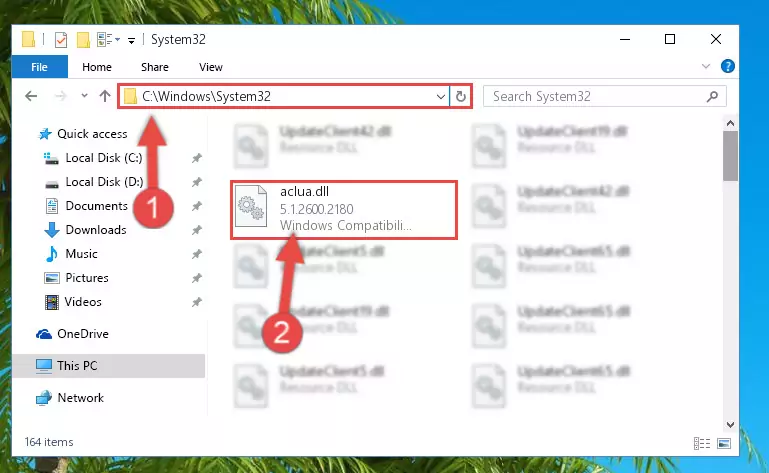
Task: Click the Search System32 box
Action: pyautogui.click(x=604, y=96)
